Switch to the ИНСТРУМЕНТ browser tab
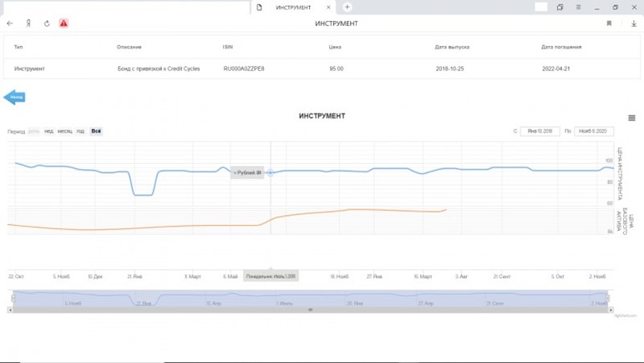 293,8
